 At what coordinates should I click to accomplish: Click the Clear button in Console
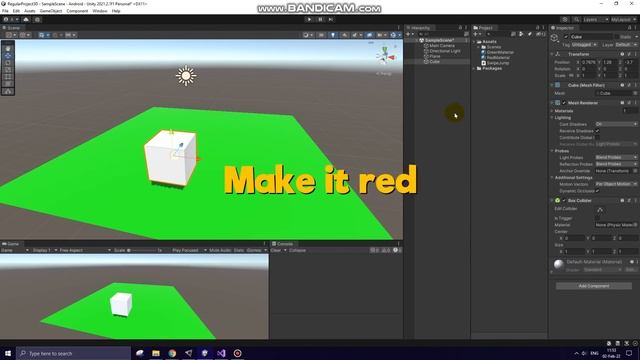(x=276, y=250)
